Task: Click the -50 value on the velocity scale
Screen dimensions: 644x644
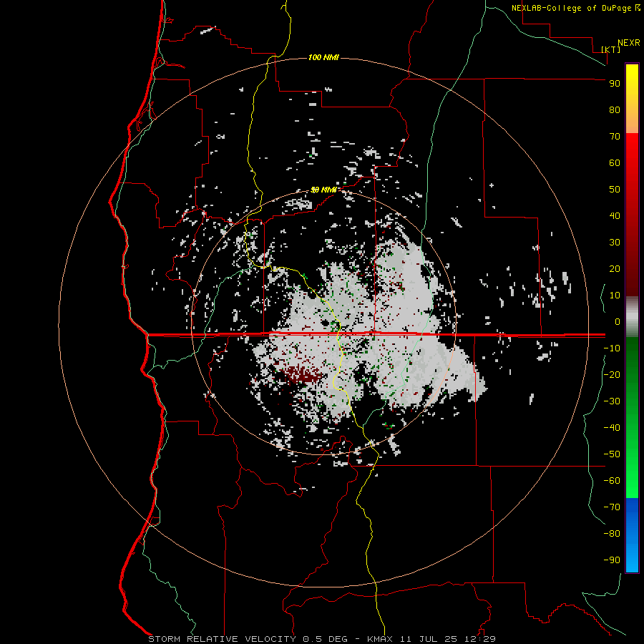Action: pos(612,454)
